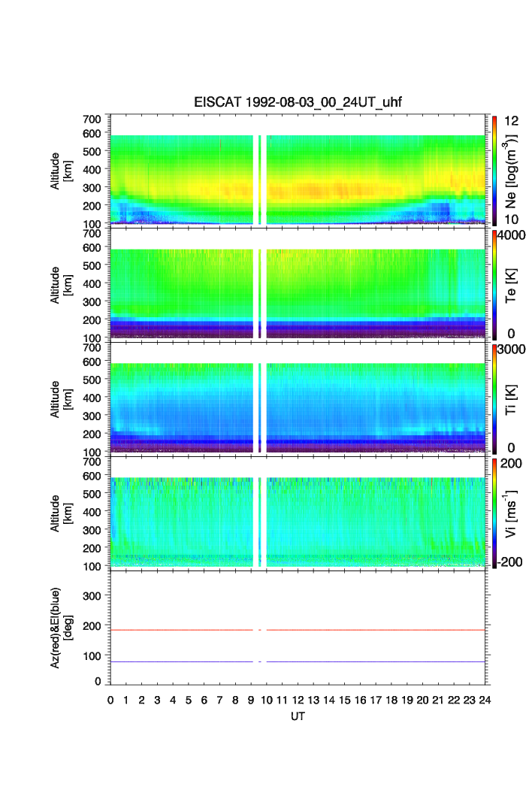
Task: Click the 200 maximum on the Vi scale
Action: coord(511,463)
